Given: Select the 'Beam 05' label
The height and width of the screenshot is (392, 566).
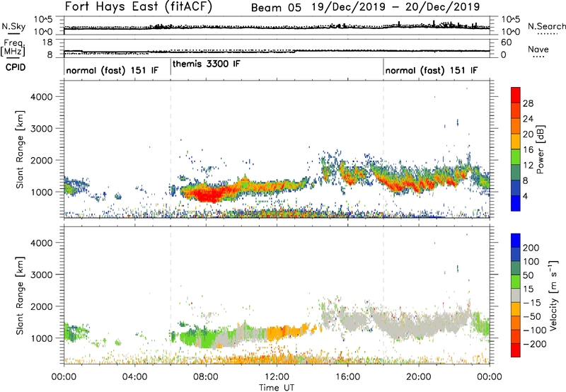Looking at the screenshot, I should pos(276,8).
